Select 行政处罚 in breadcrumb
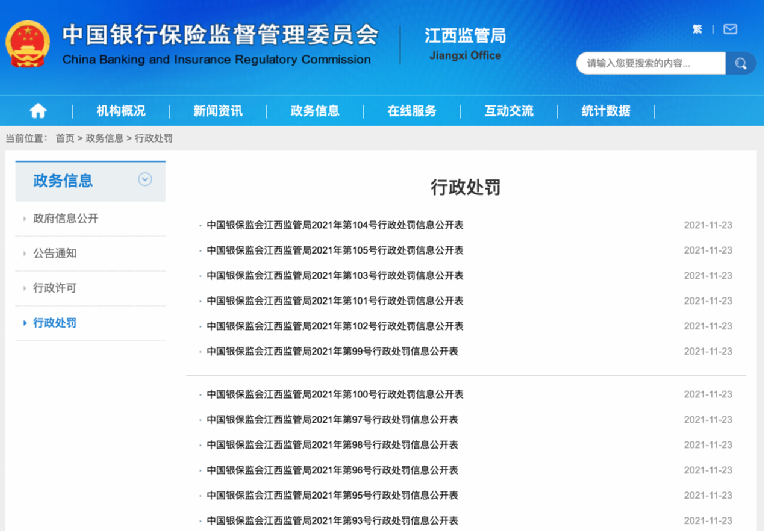Screen dimensions: 764x531 [x=153, y=138]
